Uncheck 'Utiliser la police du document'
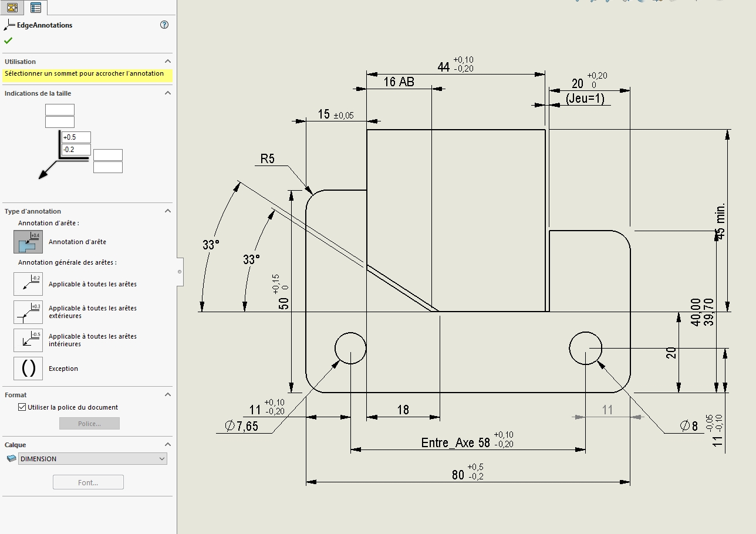Image resolution: width=756 pixels, height=534 pixels. point(22,407)
